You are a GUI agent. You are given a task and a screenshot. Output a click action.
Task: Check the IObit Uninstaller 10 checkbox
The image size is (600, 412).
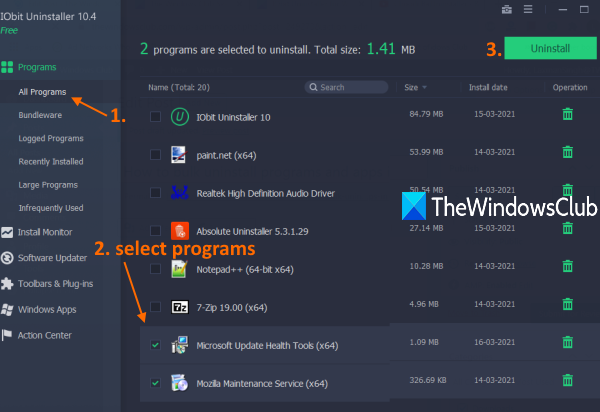pyautogui.click(x=155, y=116)
